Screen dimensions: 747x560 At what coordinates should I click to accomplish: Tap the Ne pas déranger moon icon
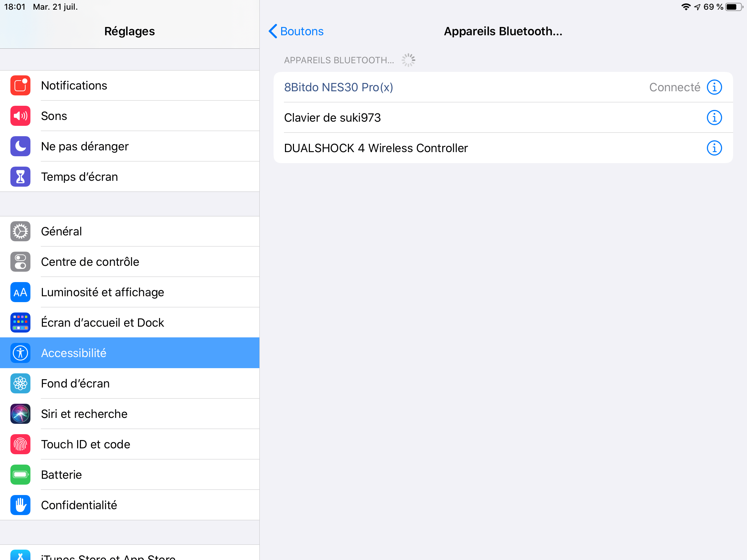pos(20,146)
